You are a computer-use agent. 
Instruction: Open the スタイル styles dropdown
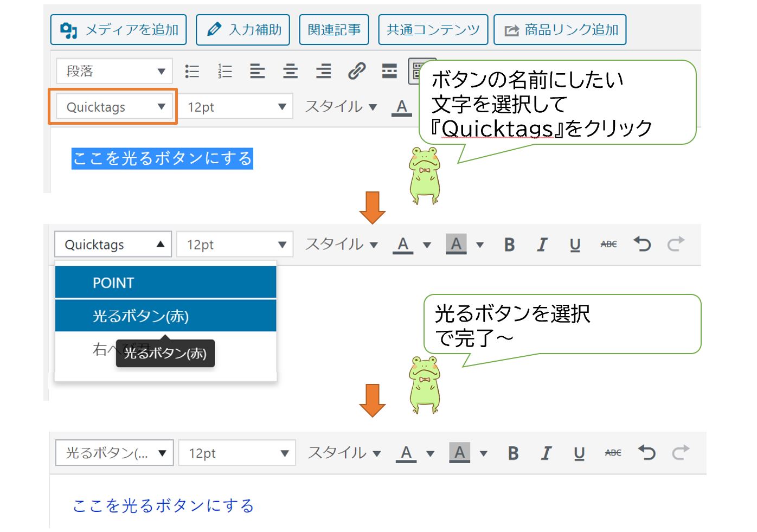point(339,107)
